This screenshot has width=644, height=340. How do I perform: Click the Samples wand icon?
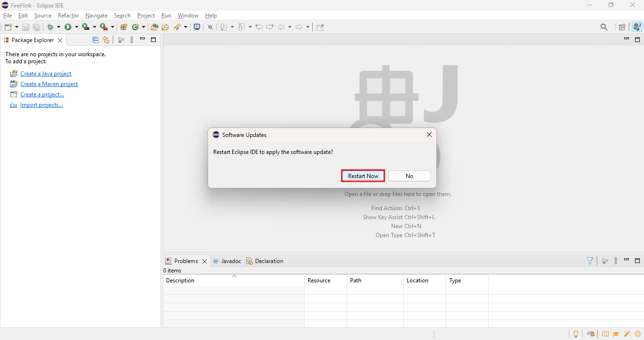point(627,334)
